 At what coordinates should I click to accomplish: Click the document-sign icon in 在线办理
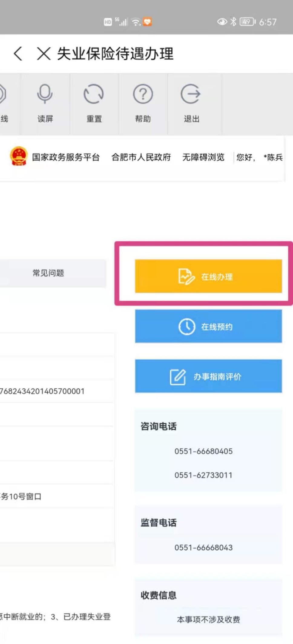coord(186,276)
